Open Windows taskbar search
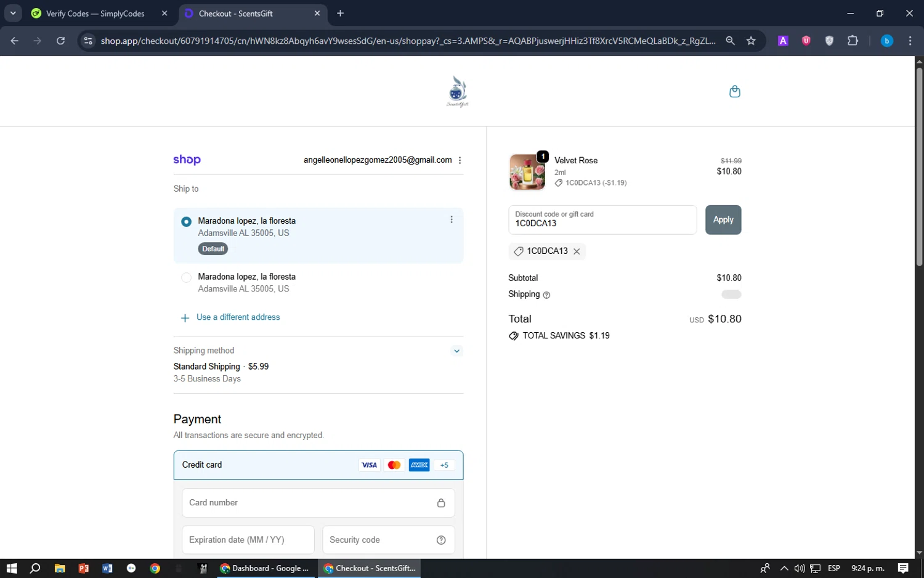 tap(35, 568)
